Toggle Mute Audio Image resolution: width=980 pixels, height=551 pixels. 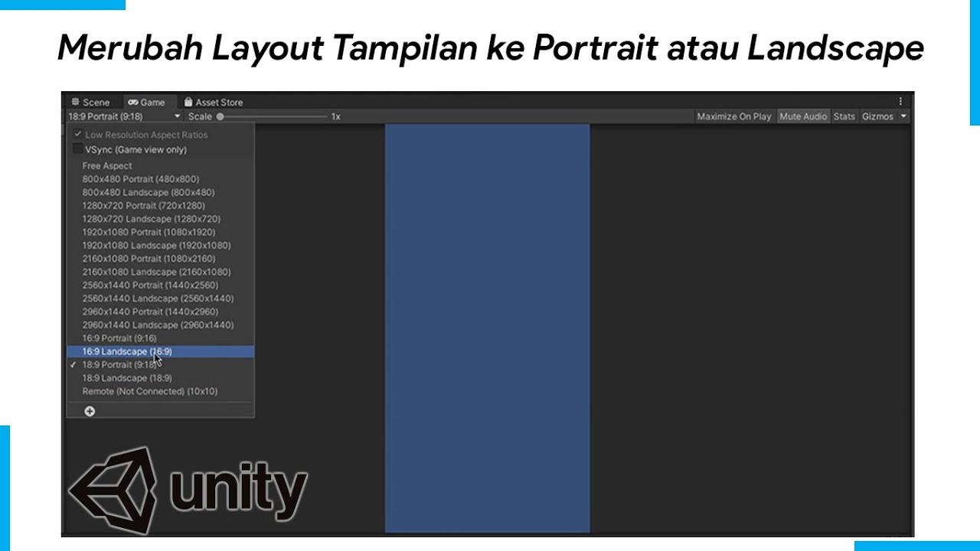(x=803, y=116)
